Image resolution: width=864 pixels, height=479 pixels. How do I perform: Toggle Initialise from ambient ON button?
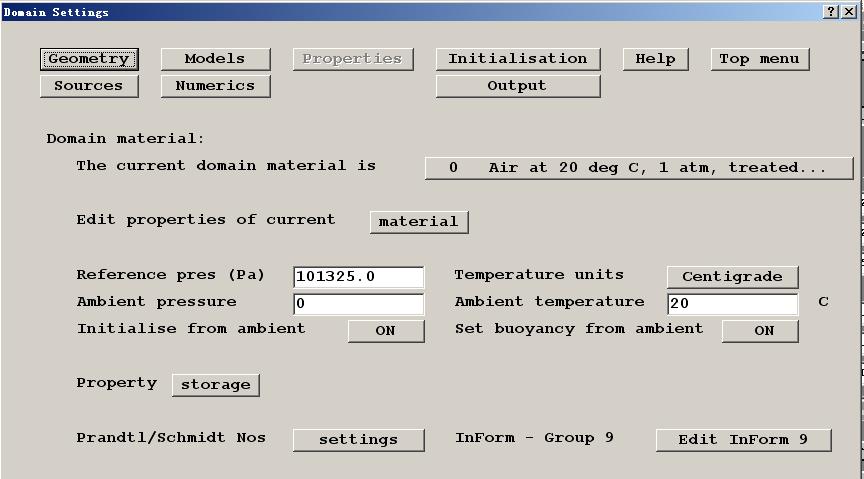coord(386,331)
